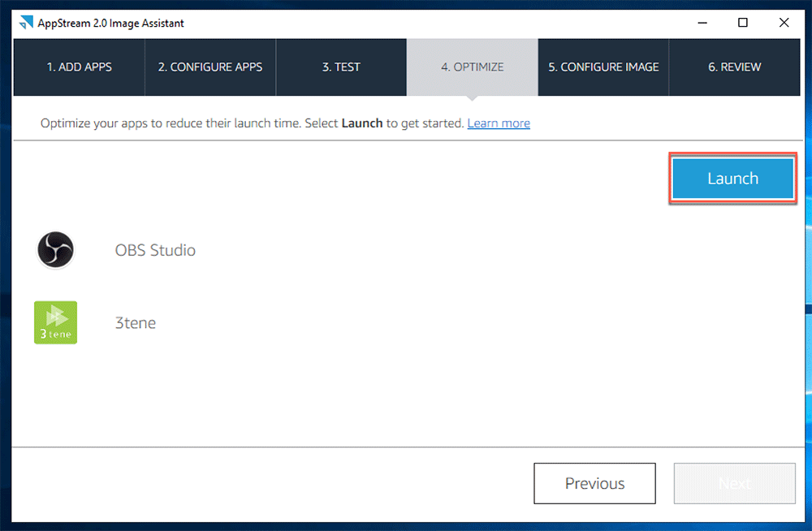Viewport: 812px width, 531px height.
Task: Click the OBS Studio app icon
Action: click(55, 250)
